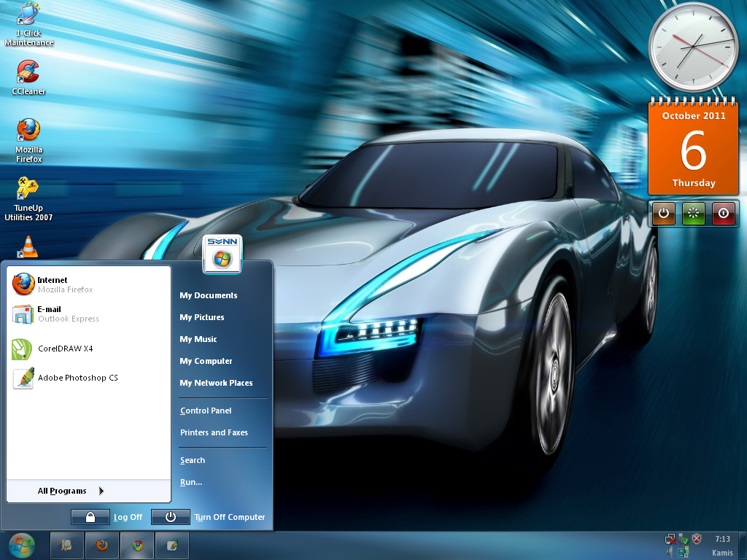
Task: Open My Pictures
Action: click(202, 317)
